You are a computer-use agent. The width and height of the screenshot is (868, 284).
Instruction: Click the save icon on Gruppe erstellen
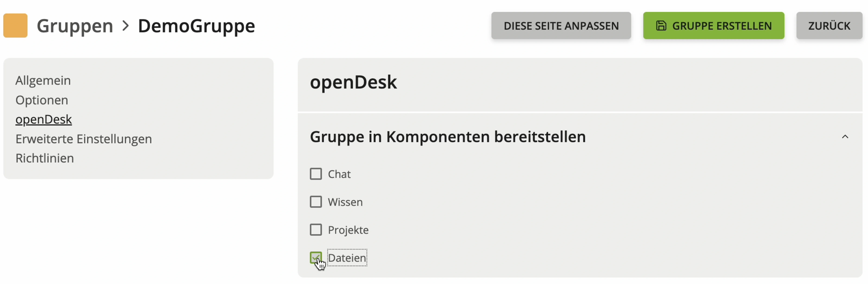pyautogui.click(x=661, y=26)
